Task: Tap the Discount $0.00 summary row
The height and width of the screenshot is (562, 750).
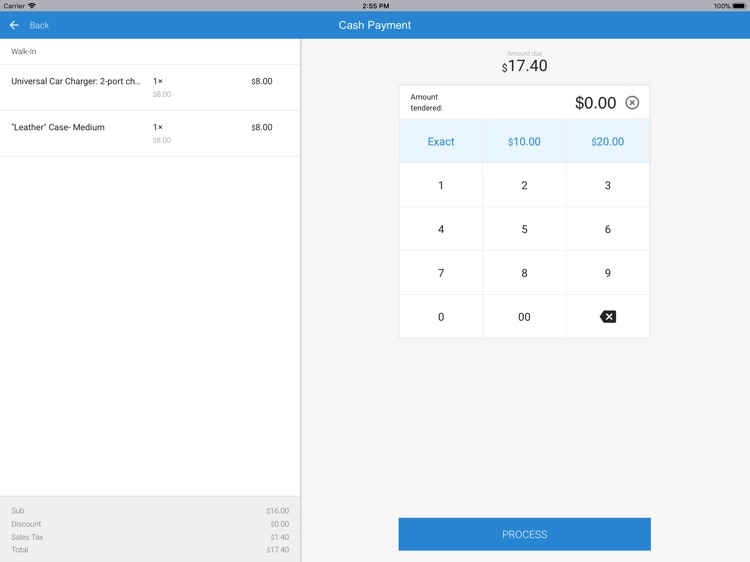Action: point(150,524)
